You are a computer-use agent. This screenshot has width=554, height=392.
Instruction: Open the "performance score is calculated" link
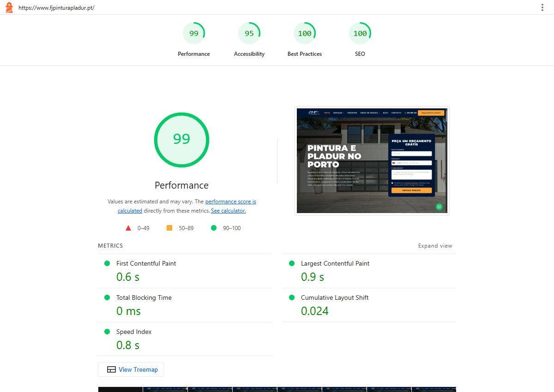pos(187,206)
